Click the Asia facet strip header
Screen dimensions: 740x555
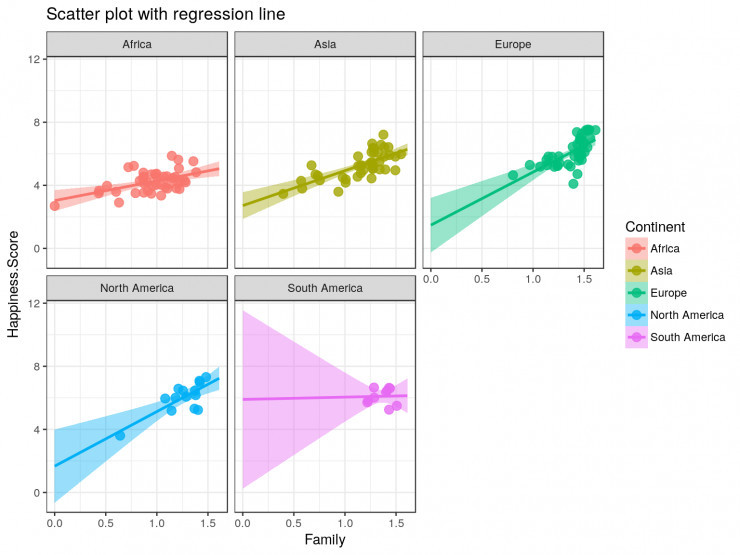coord(325,45)
